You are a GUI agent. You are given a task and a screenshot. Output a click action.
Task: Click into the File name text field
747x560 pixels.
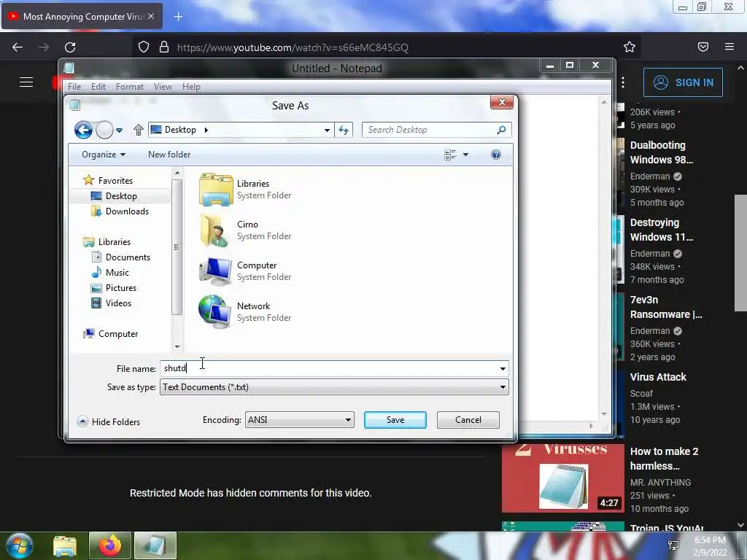pos(329,368)
